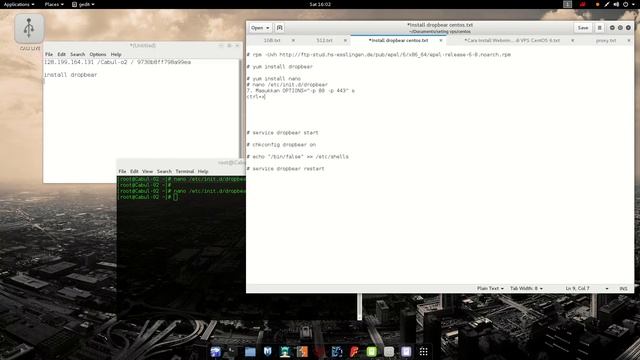
Task: Open Edit menu in the Untitled editor window
Action: (x=61, y=54)
